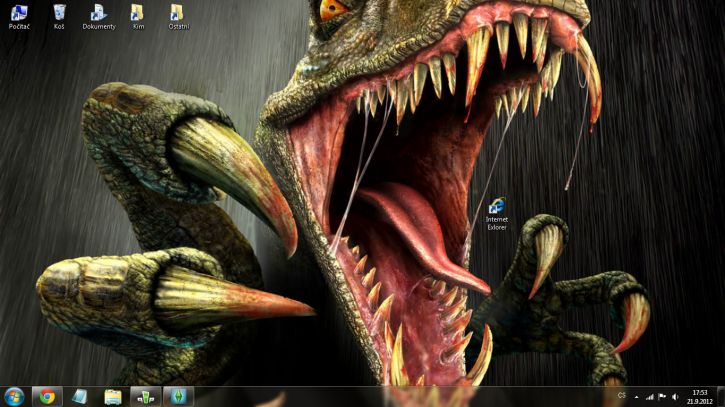Open the clock showing 17:53
Viewport: 725px width, 407px height.
pyautogui.click(x=700, y=397)
